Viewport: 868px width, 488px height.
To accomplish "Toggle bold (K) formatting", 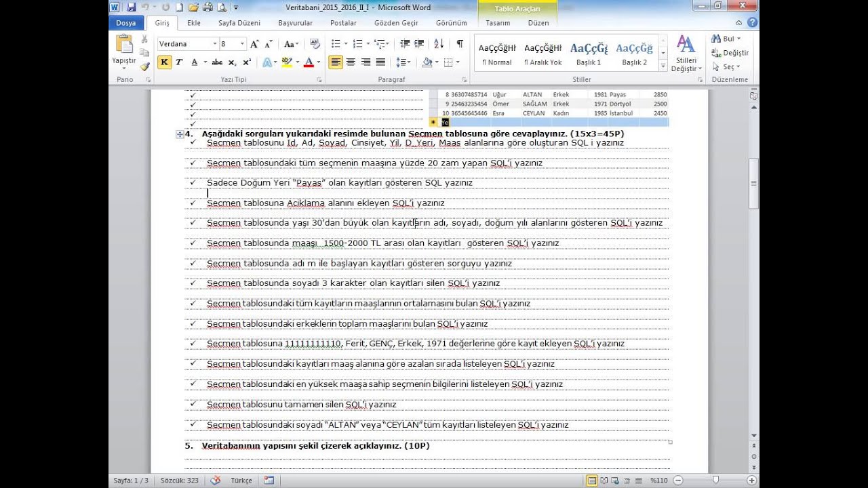I will (164, 62).
